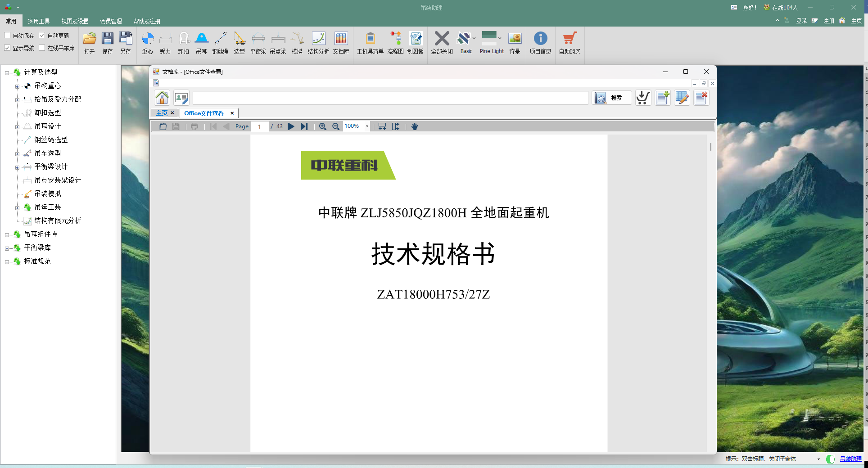
Task: Expand the 吊耳设计 tree node
Action: [x=17, y=127]
